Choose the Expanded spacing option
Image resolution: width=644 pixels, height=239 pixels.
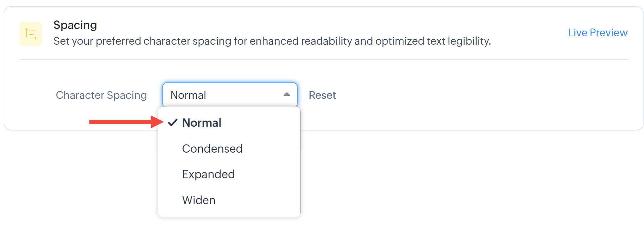(x=208, y=174)
